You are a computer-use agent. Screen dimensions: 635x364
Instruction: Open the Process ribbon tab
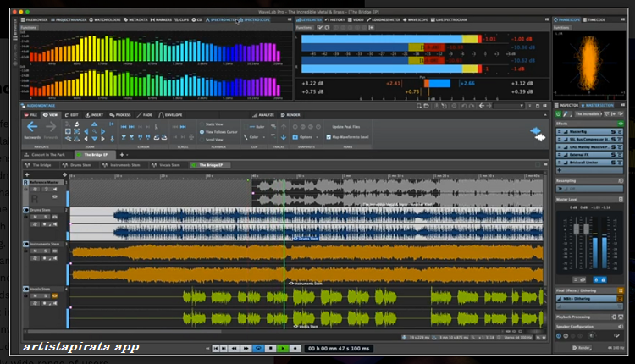120,115
